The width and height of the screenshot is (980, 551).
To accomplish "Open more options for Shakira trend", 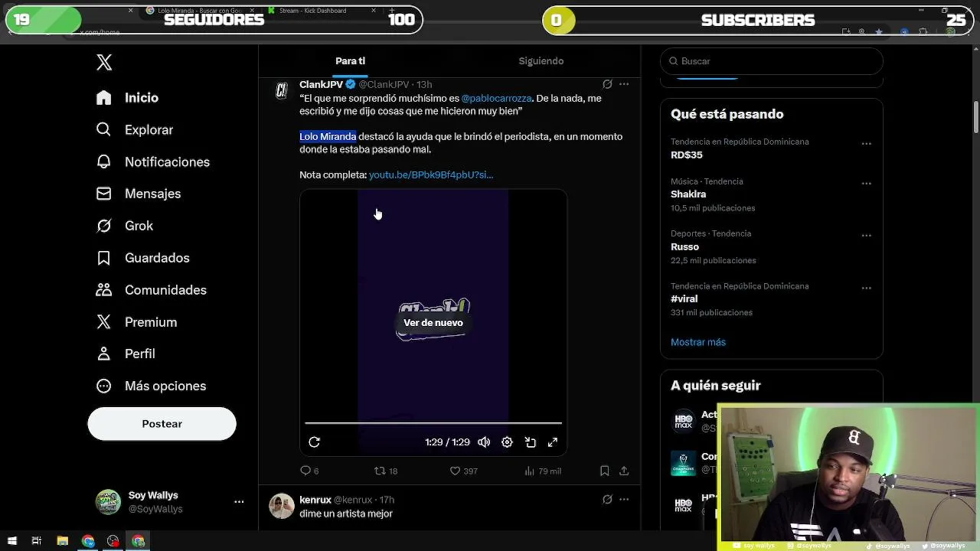I will 867,184.
